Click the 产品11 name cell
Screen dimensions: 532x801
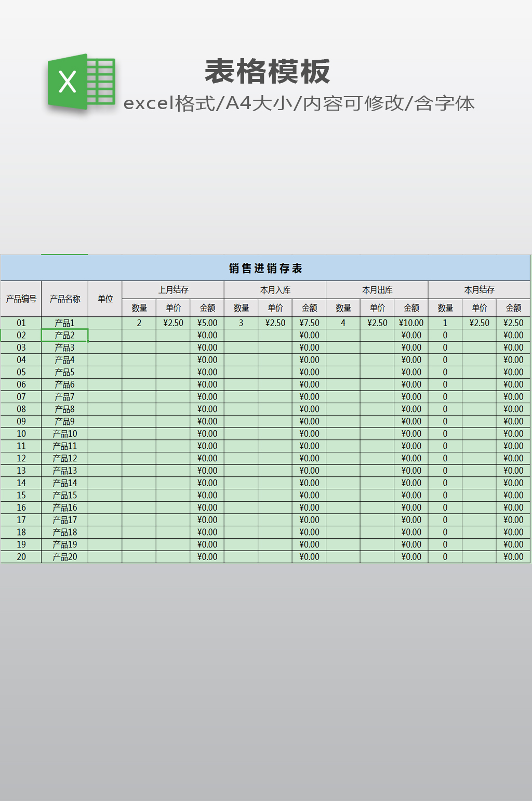pos(65,446)
